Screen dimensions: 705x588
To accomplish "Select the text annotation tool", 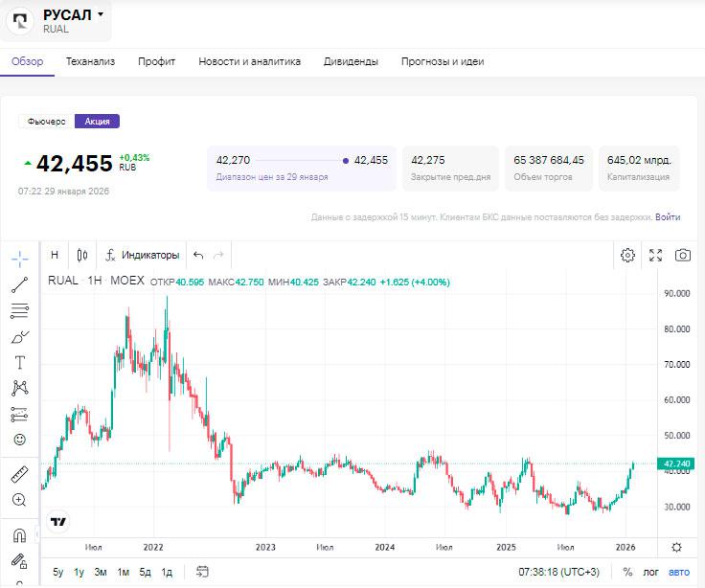I will tap(20, 362).
